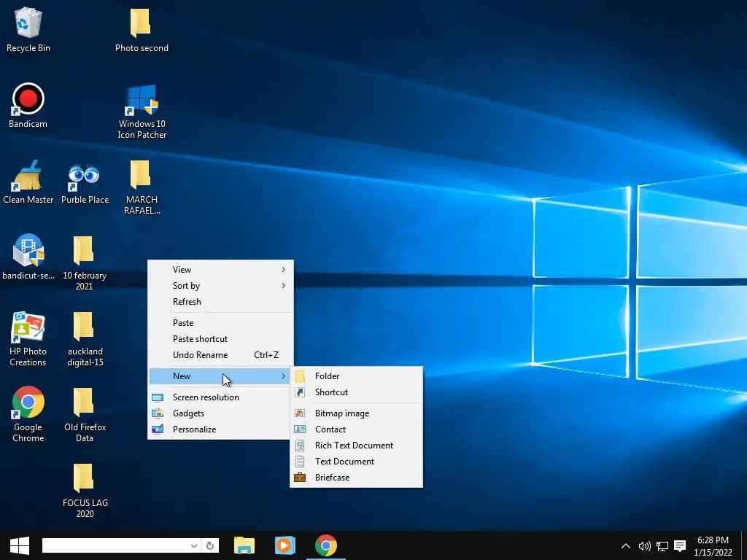Select the Purble Place game icon
Viewport: 747px width, 560px height.
(85, 182)
